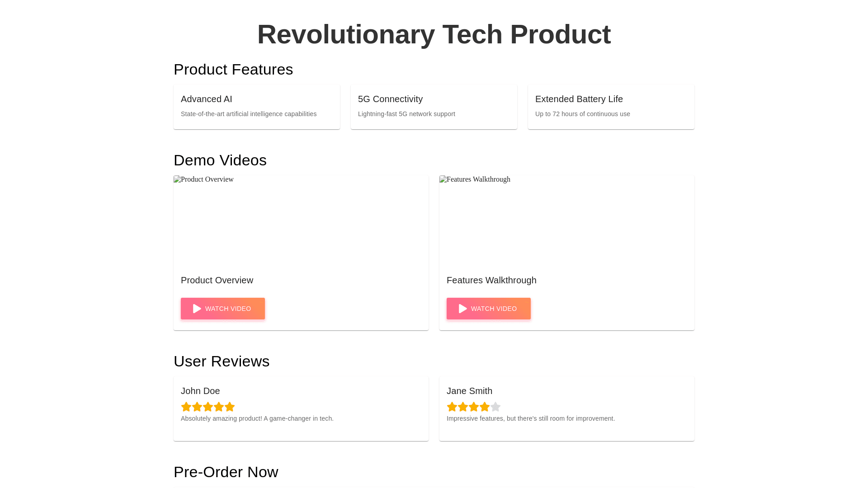868x488 pixels.
Task: Click Jane Smith's review text
Action: click(x=530, y=418)
